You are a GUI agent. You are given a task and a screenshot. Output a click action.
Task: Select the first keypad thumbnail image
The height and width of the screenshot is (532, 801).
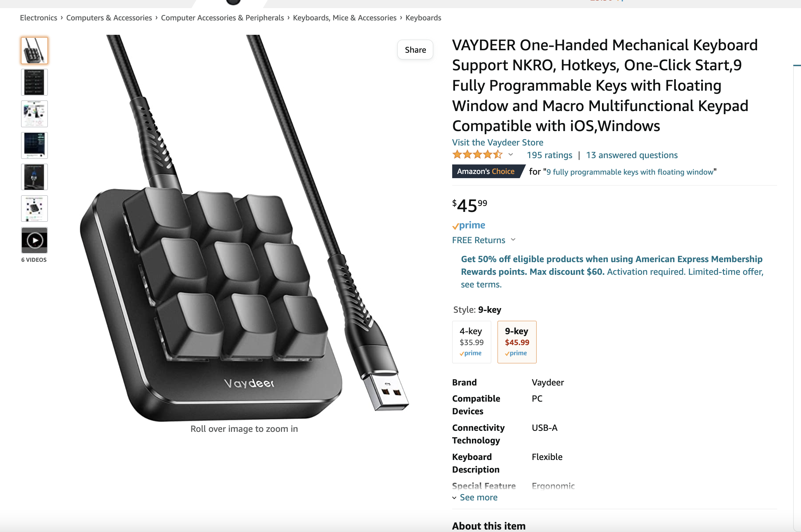[x=34, y=51]
